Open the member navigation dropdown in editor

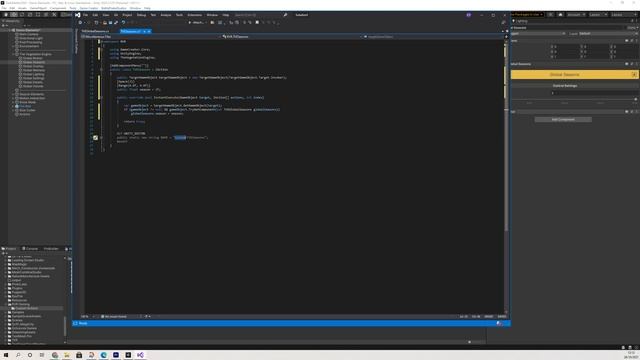433,37
